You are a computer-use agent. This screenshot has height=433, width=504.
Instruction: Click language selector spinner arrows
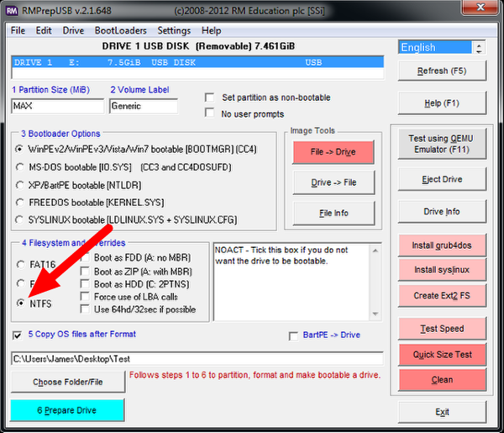pyautogui.click(x=479, y=48)
